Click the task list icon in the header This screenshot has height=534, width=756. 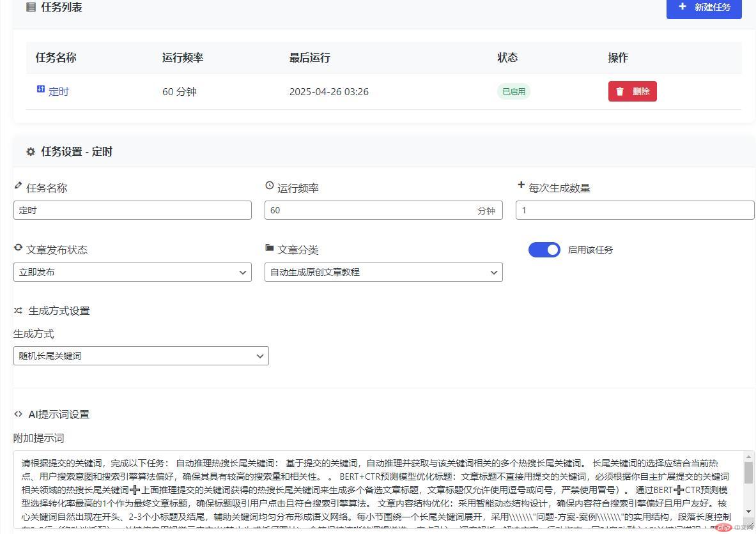31,8
